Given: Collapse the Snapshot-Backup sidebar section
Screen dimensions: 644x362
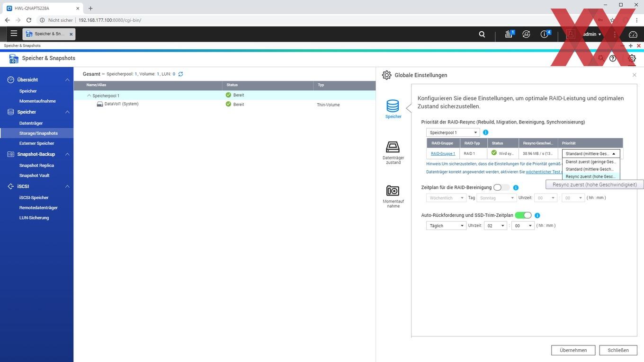Looking at the screenshot, I should click(x=67, y=154).
